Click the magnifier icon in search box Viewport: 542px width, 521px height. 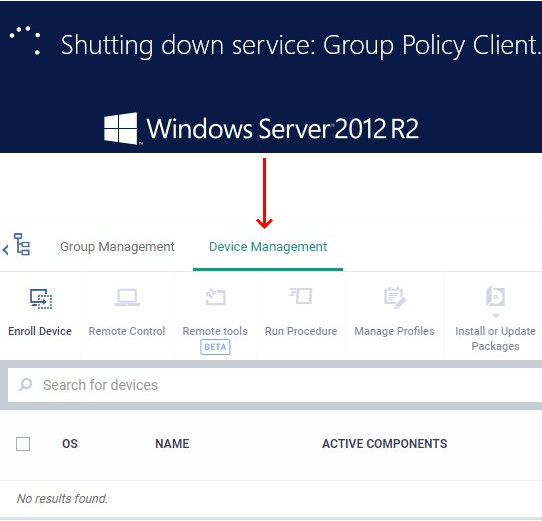pos(26,384)
